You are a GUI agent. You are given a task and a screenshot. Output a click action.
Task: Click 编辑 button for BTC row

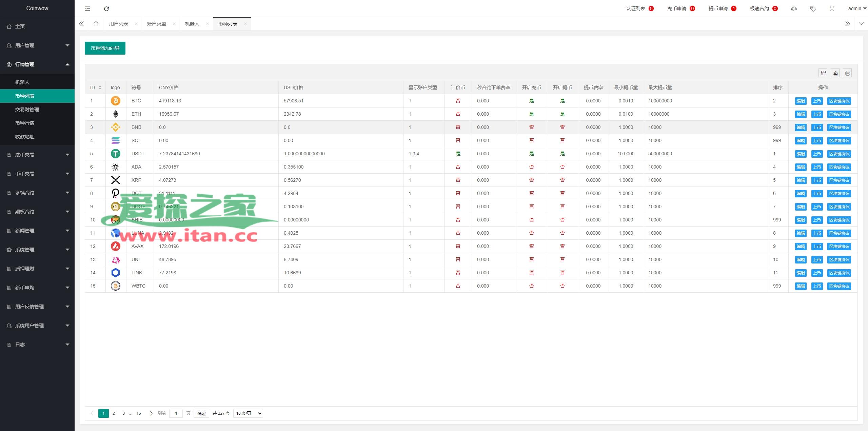coord(801,101)
